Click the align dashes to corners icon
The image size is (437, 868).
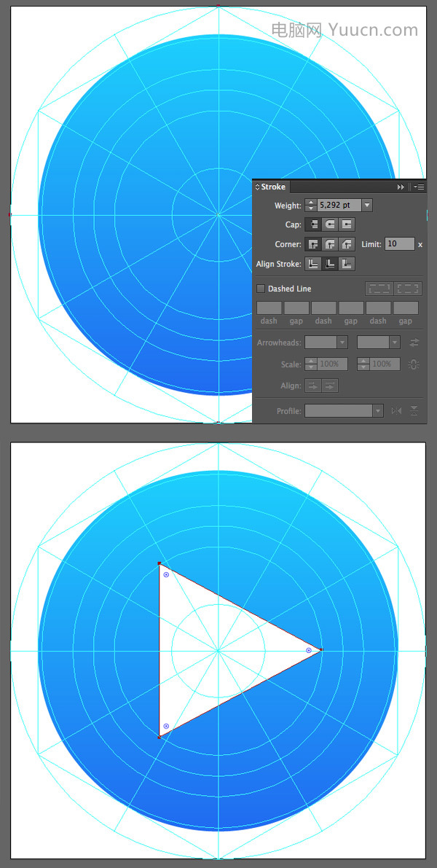[x=409, y=289]
